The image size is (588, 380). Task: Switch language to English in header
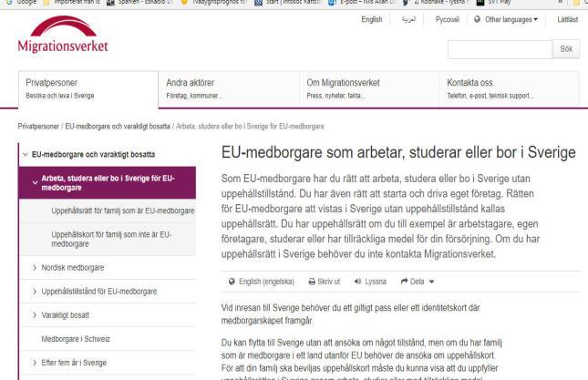pyautogui.click(x=372, y=19)
